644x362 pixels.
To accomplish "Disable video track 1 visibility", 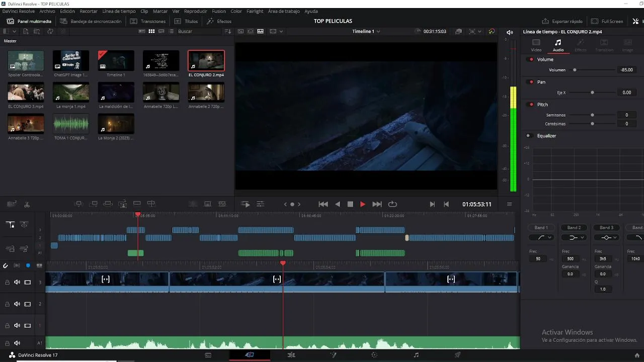I will [27, 325].
